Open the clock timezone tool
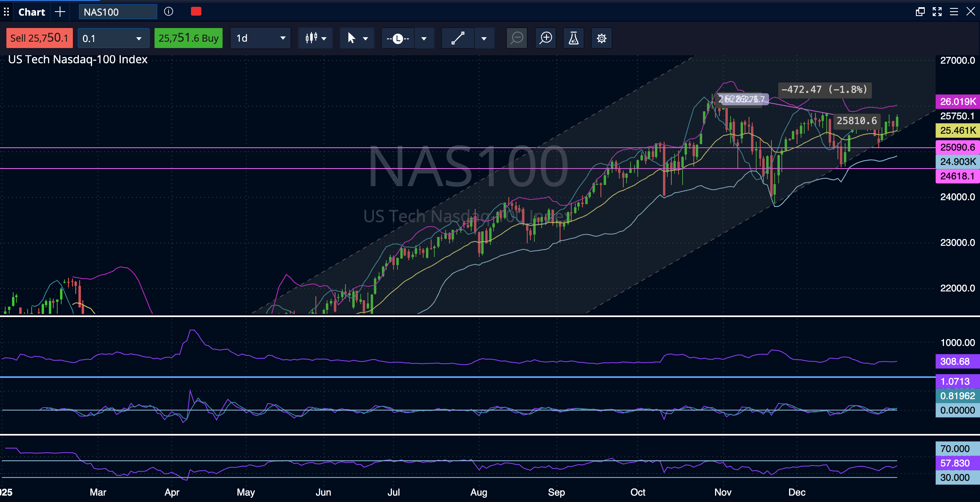 click(x=398, y=38)
